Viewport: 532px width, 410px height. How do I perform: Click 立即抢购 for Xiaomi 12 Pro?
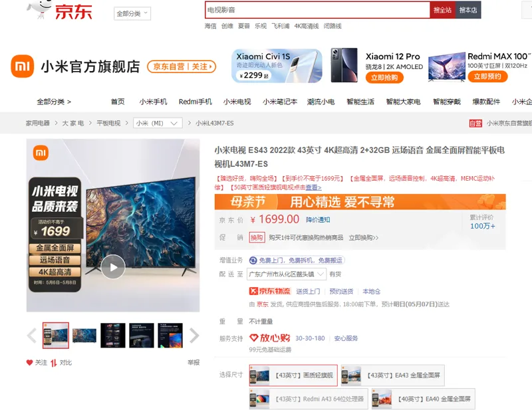pos(384,78)
